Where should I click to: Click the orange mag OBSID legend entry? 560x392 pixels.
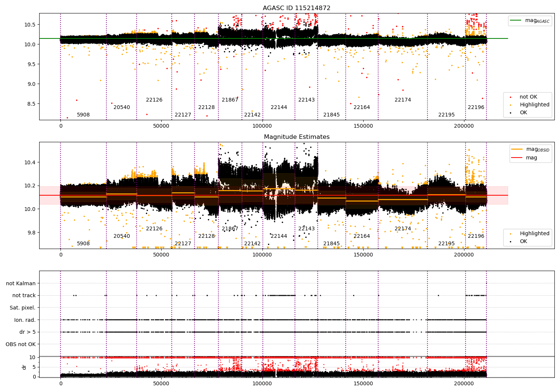point(531,149)
